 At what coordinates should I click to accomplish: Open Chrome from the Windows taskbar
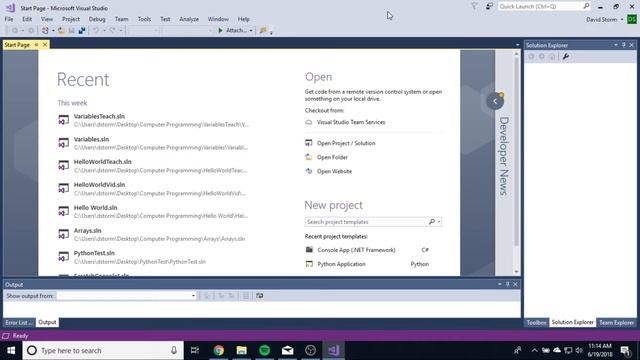[219, 350]
